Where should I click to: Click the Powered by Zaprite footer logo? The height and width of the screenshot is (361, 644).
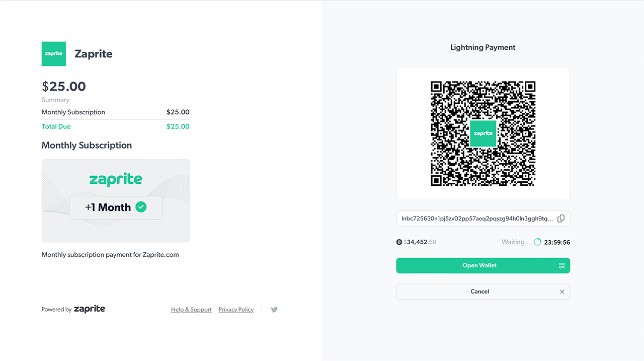coord(90,309)
